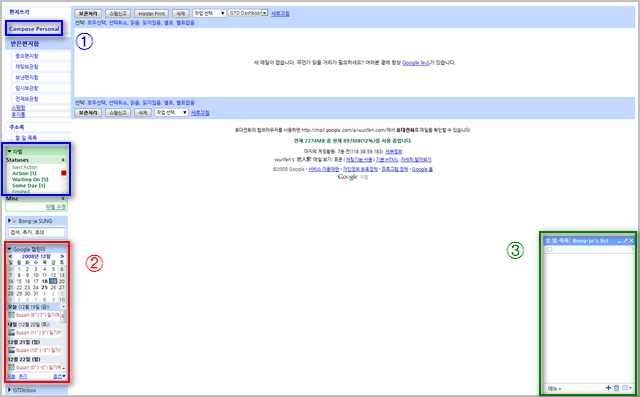Viewport: 640px width, 397px height.
Task: Click the weather icon under 12월 22일
Action: click(x=11, y=367)
